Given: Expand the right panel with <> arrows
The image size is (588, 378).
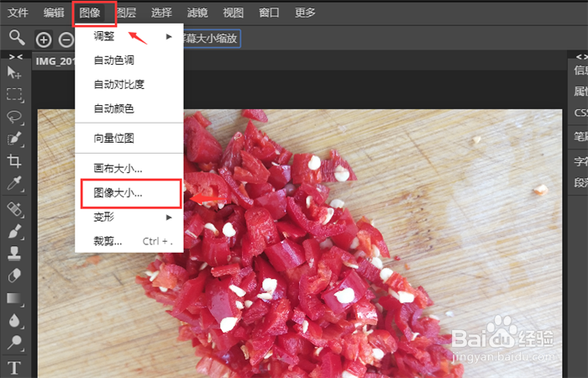Looking at the screenshot, I should tap(581, 56).
